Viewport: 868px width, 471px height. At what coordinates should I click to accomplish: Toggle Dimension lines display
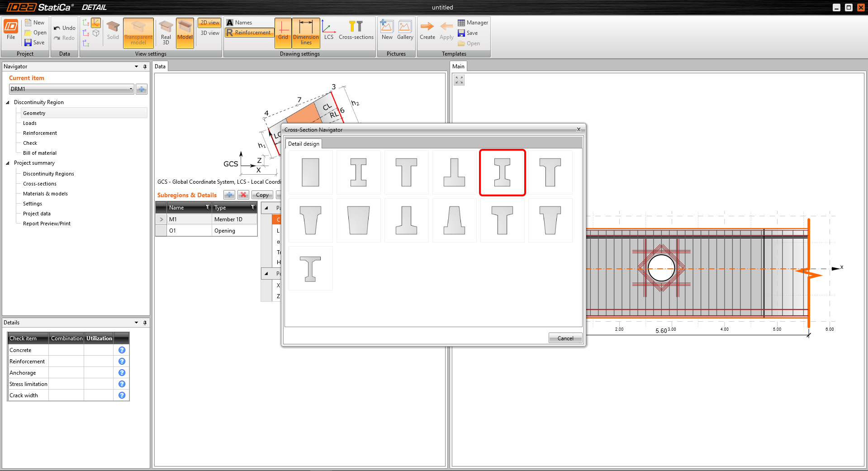tap(306, 33)
